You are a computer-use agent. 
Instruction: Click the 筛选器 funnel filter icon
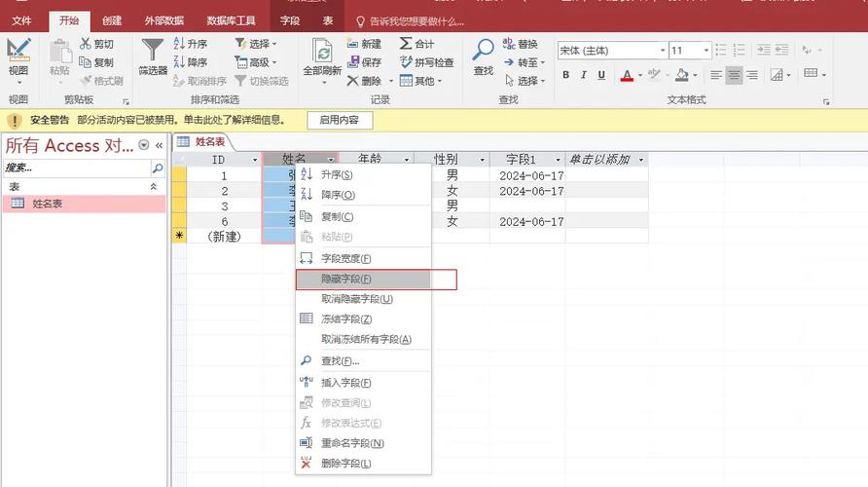point(153,52)
